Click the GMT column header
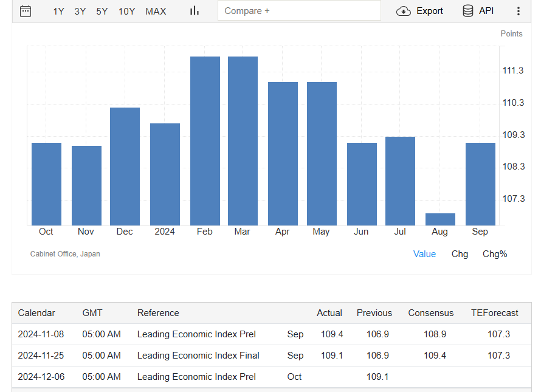This screenshot has width=541, height=392. pos(92,313)
